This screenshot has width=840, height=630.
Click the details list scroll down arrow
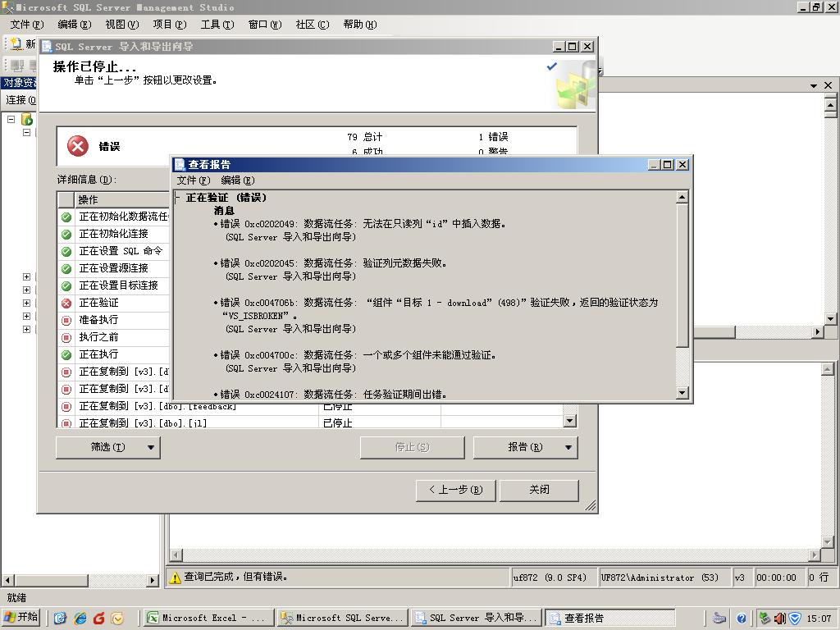pos(570,421)
